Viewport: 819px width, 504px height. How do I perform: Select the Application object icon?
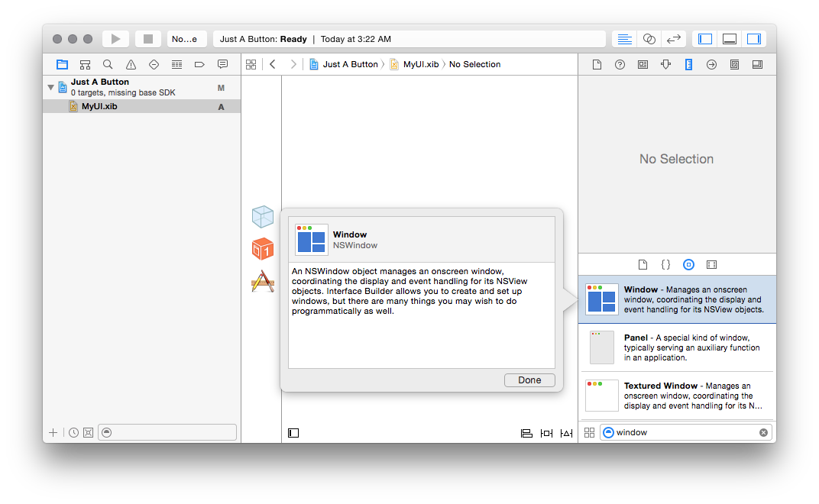263,282
